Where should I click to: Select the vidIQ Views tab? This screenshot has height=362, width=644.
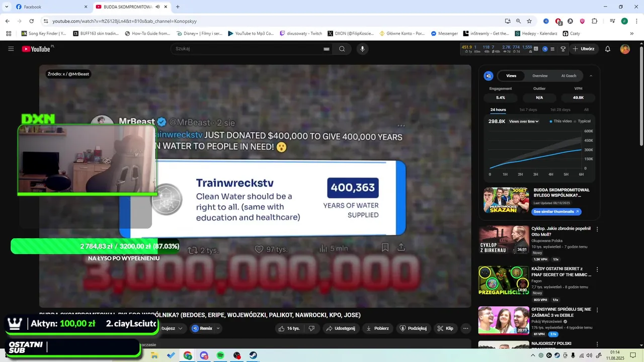coord(511,76)
